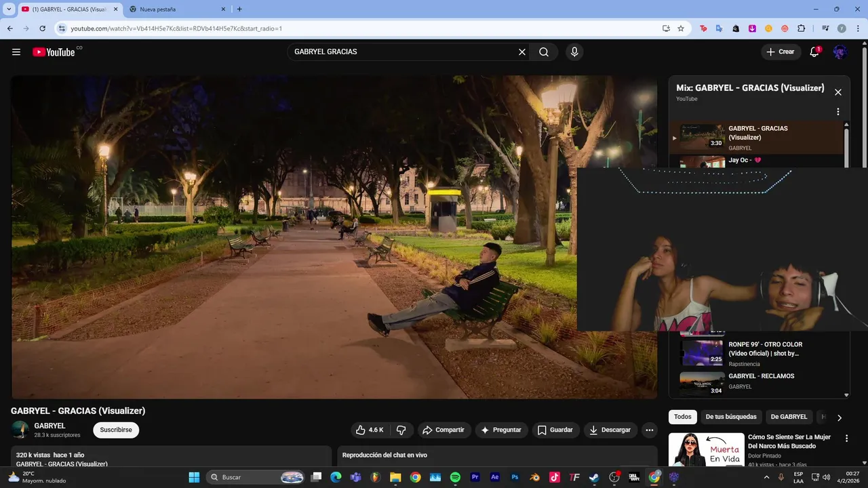Select the De tus búsquedas chip
This screenshot has width=868, height=488.
pyautogui.click(x=731, y=417)
